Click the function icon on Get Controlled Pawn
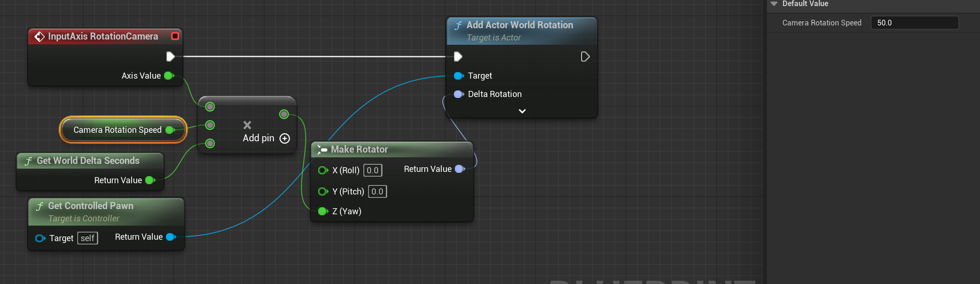Image resolution: width=980 pixels, height=284 pixels. point(40,206)
